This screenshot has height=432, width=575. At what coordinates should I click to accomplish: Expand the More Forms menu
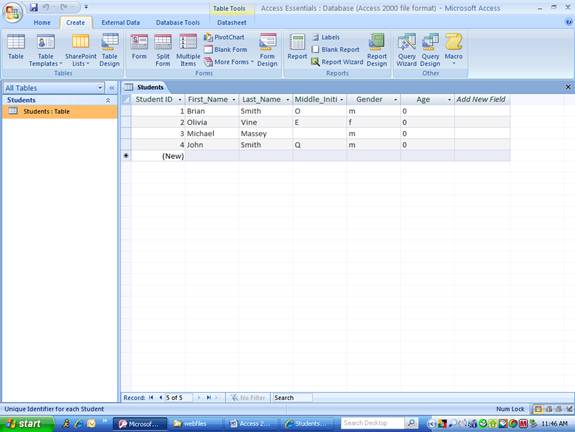[228, 62]
